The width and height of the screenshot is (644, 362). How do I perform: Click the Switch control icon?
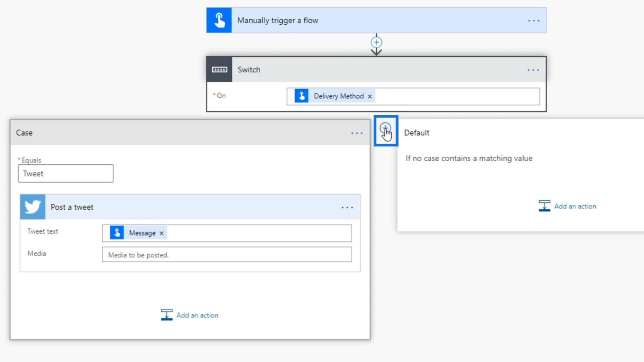[x=219, y=69]
